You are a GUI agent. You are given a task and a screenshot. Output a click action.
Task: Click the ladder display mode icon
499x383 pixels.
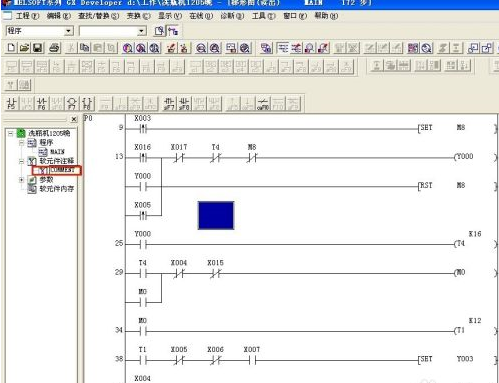pyautogui.click(x=283, y=48)
